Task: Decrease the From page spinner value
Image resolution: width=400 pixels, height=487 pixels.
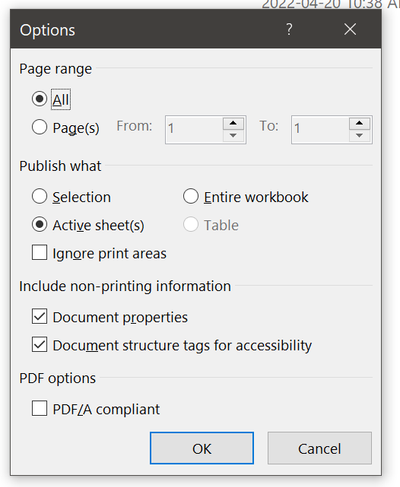Action: (233, 135)
